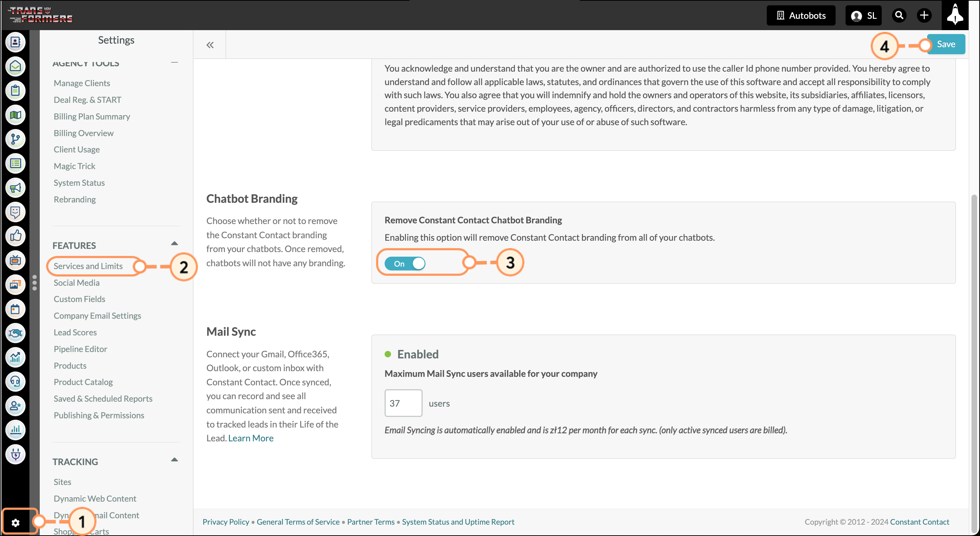Image resolution: width=980 pixels, height=536 pixels.
Task: Open the thumbs-up social icon
Action: [15, 236]
